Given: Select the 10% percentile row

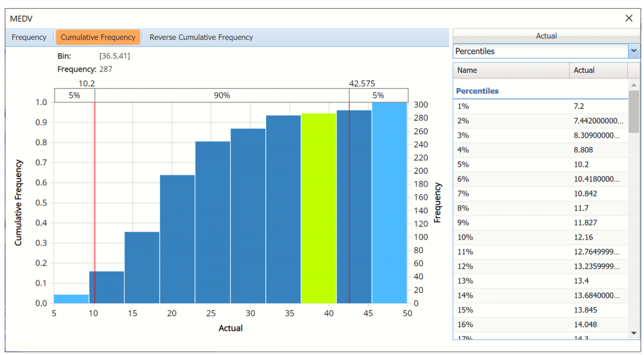Looking at the screenshot, I should click(x=539, y=237).
